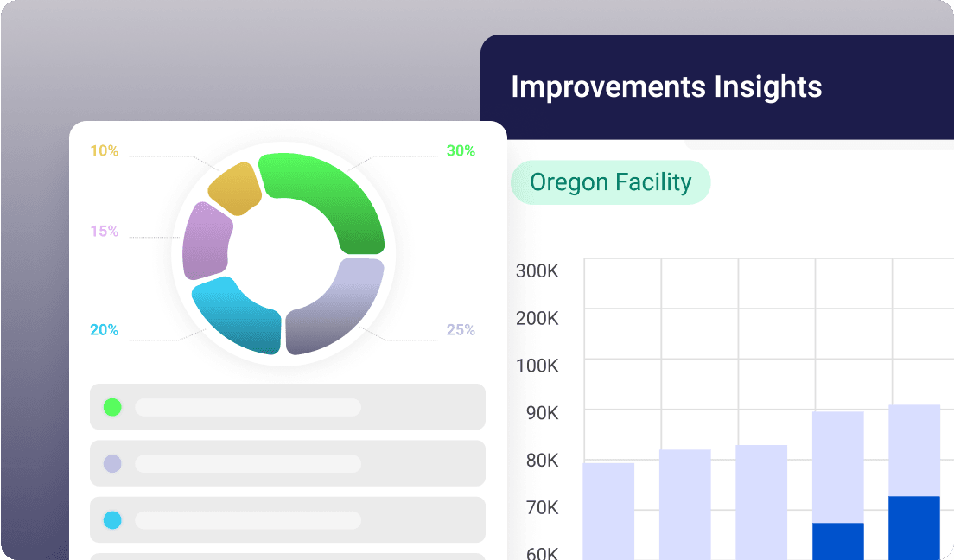This screenshot has height=560, width=954.
Task: Click the 10% label in yellow
Action: click(x=105, y=151)
